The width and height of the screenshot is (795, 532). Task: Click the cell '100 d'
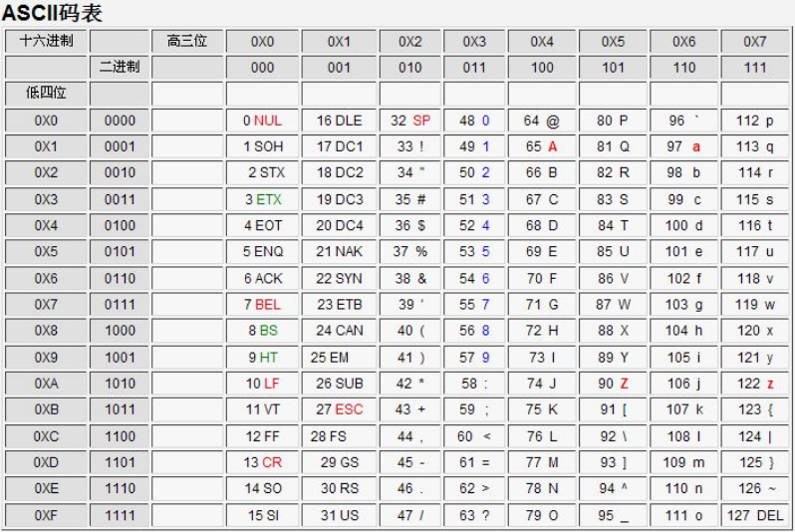coord(684,225)
